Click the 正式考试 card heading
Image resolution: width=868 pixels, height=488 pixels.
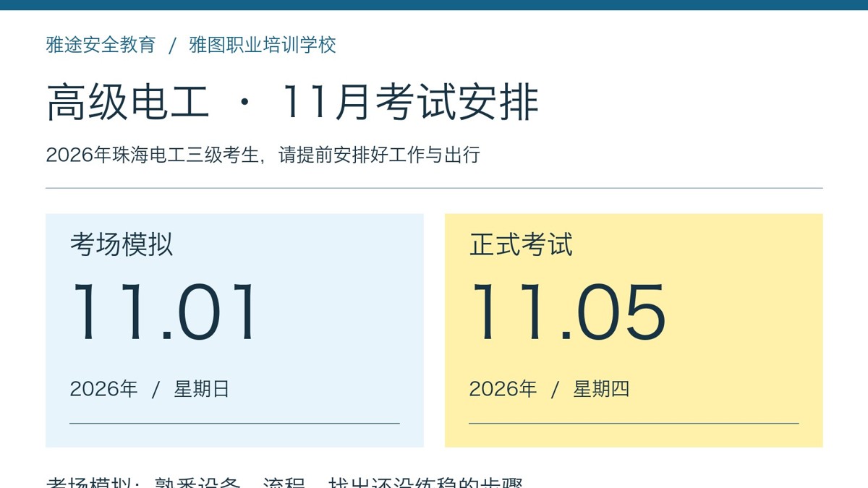(x=521, y=244)
